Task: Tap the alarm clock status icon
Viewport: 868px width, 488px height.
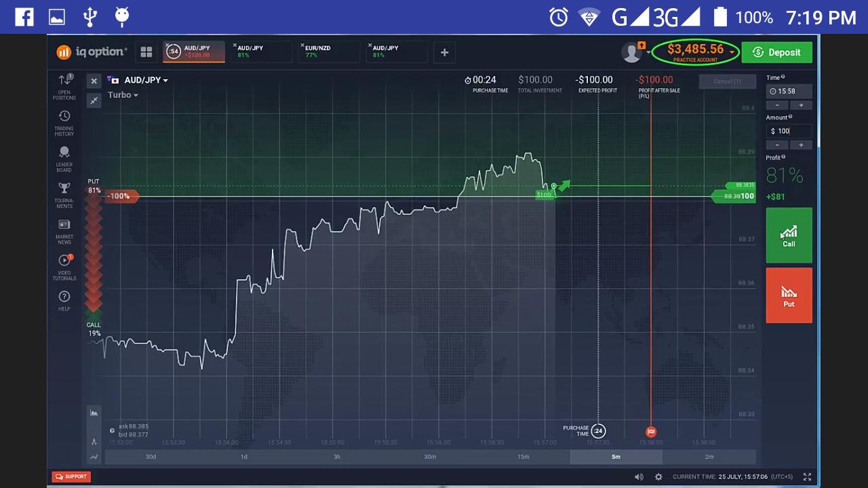Action: (558, 17)
